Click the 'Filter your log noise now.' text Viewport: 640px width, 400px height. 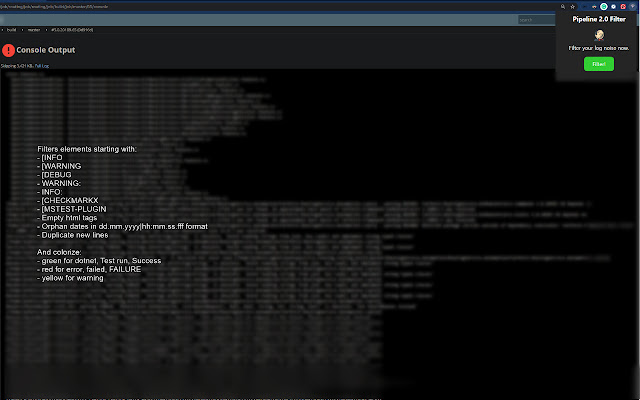tap(599, 48)
